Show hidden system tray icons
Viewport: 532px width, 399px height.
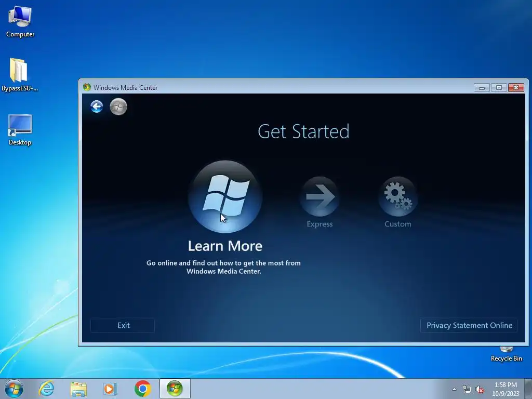coord(454,389)
